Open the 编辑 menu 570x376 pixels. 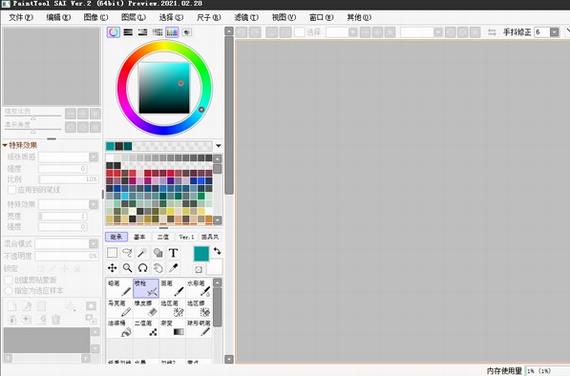[x=59, y=17]
